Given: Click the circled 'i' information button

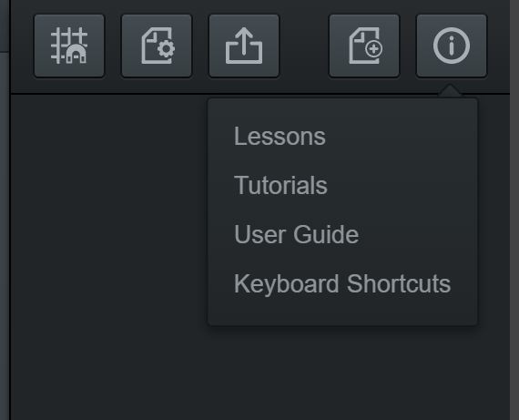Looking at the screenshot, I should (x=452, y=46).
